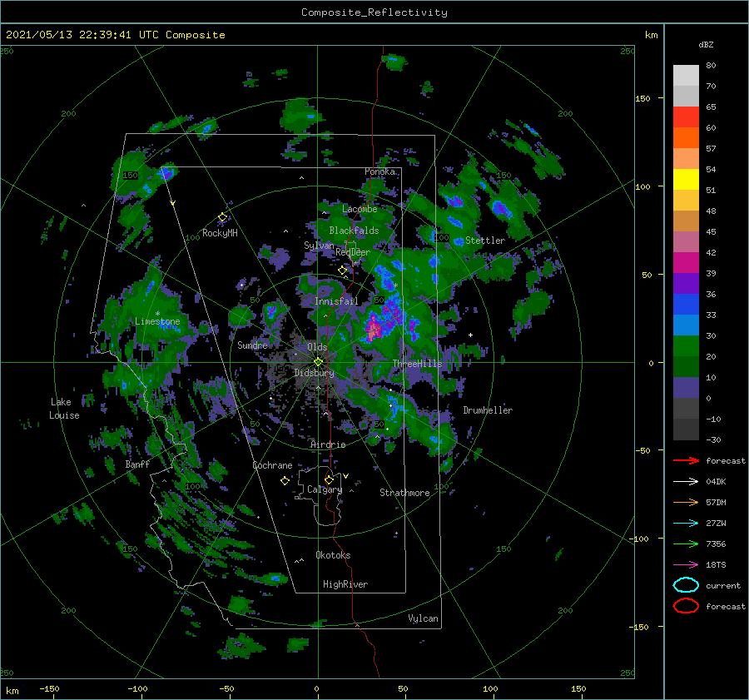Click the yellow diamond marker above Calgary

(329, 479)
